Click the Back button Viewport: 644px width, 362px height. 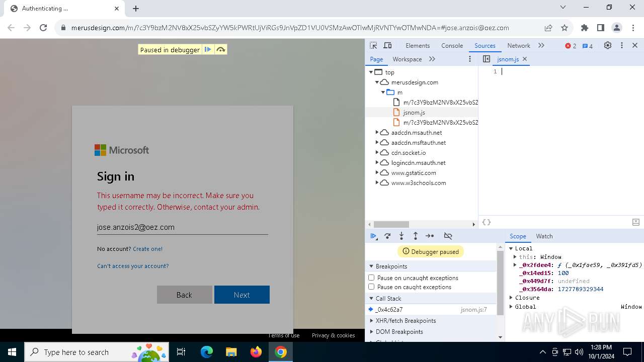point(184,295)
